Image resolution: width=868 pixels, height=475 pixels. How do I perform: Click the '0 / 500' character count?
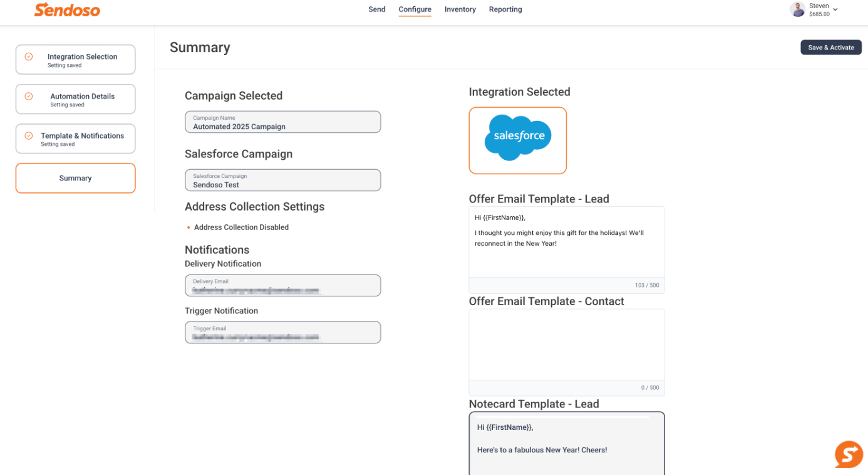coord(650,388)
